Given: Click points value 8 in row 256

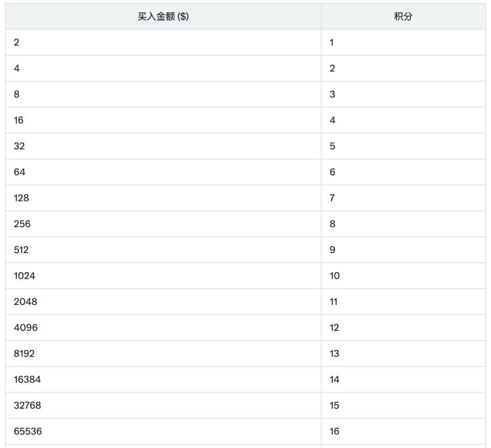Looking at the screenshot, I should 403,224.
